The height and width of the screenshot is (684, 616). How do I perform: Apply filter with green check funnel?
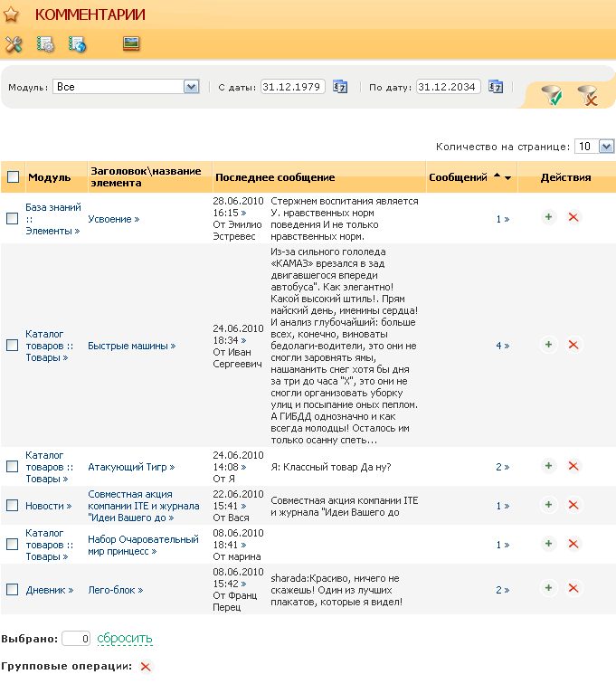click(x=551, y=95)
